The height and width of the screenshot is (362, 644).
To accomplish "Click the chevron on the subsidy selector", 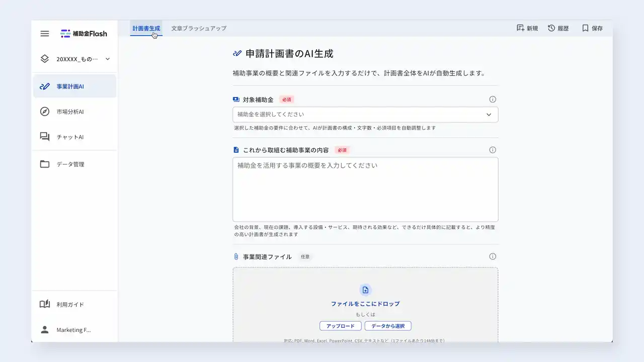I will click(x=489, y=114).
